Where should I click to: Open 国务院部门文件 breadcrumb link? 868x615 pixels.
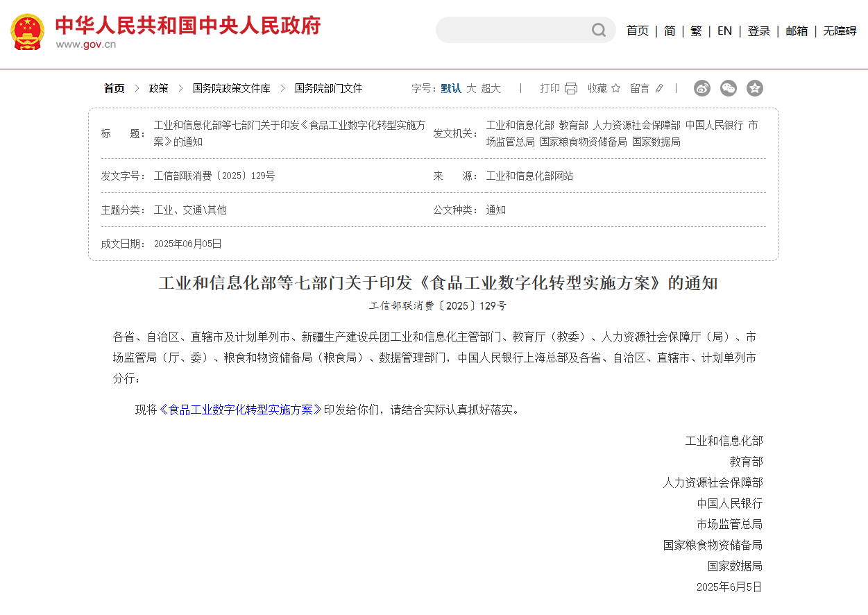[329, 88]
